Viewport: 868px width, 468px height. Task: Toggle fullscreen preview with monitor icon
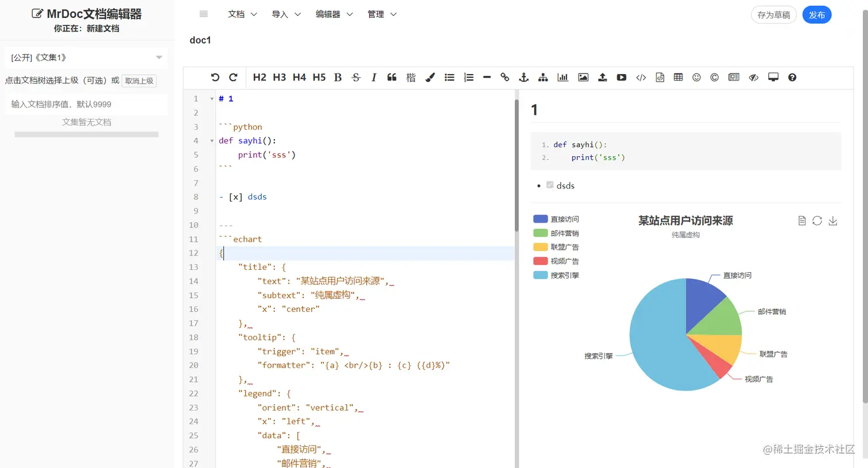click(x=773, y=78)
